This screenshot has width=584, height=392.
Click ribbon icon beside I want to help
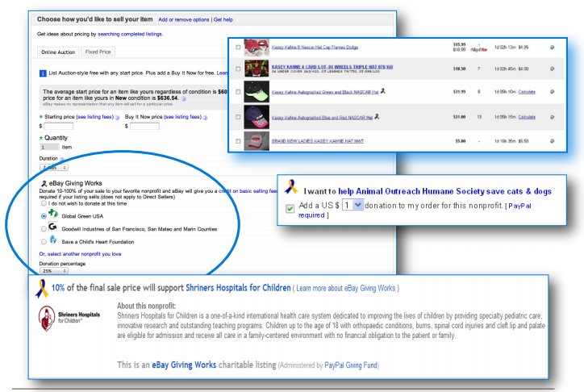tap(291, 187)
